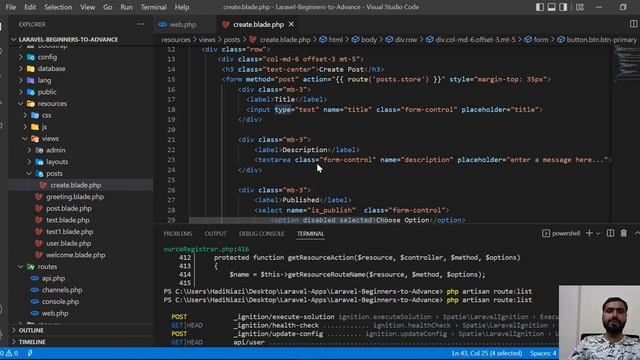This screenshot has height=360, width=640.
Task: Click html in the breadcrumb
Action: (336, 40)
